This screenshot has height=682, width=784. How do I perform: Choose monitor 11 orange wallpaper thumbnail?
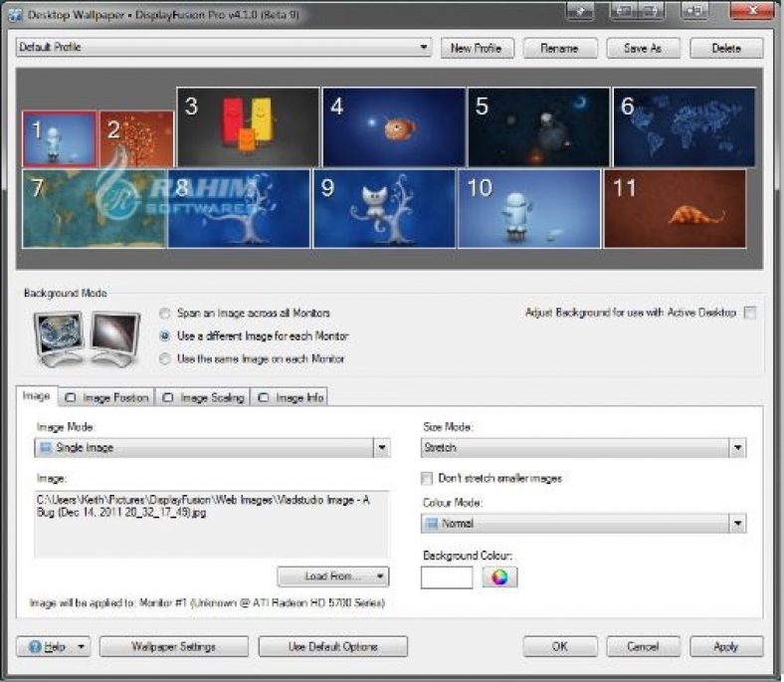pyautogui.click(x=675, y=208)
